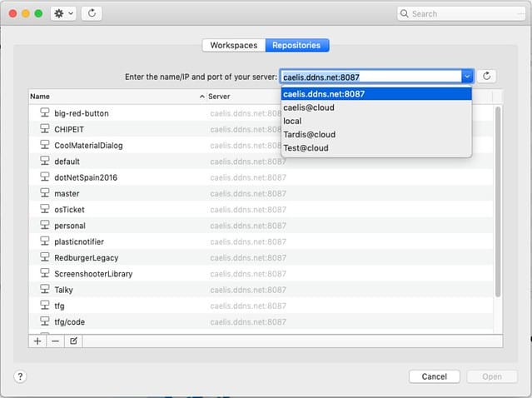Click the ScreenshooterLibrary repository icon
532x398 pixels.
coord(45,273)
